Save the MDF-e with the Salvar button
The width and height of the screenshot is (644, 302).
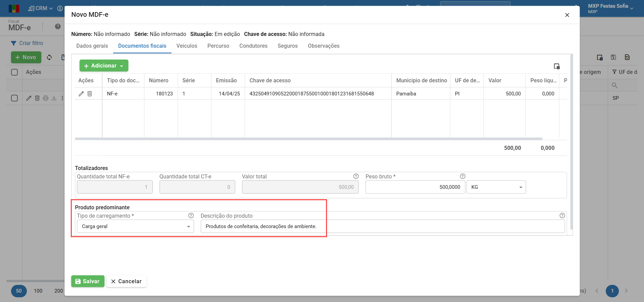point(88,282)
